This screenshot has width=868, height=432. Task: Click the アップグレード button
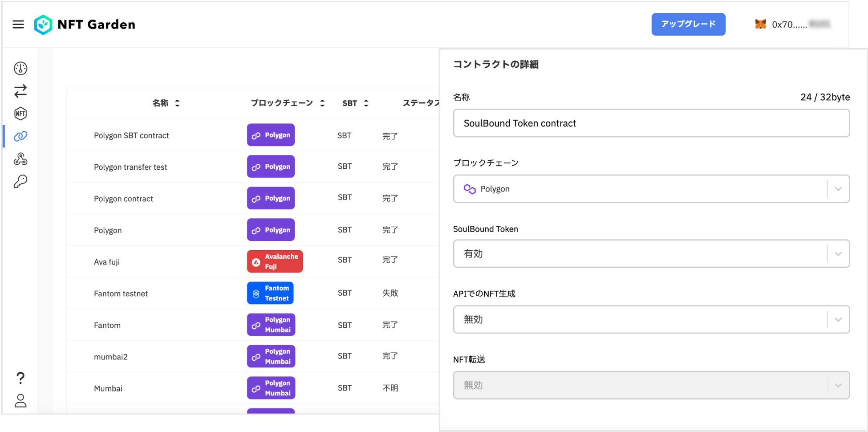click(x=688, y=24)
